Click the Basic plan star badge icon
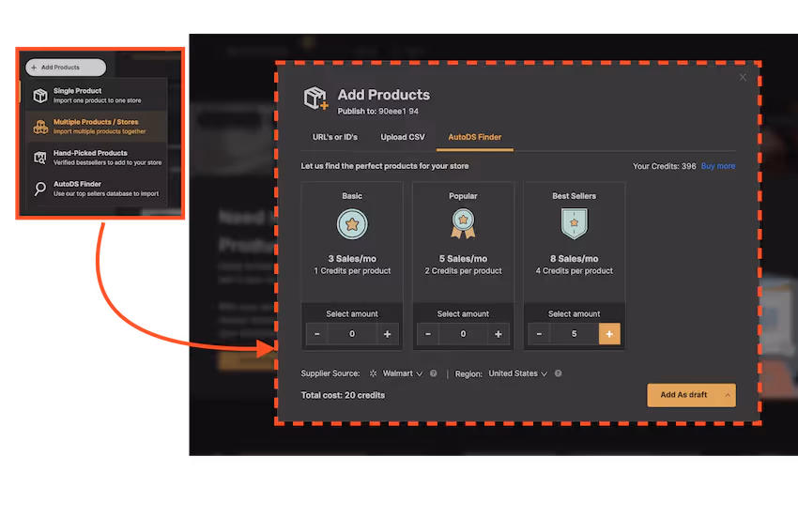Viewport: 798px width, 532px height. tap(352, 224)
